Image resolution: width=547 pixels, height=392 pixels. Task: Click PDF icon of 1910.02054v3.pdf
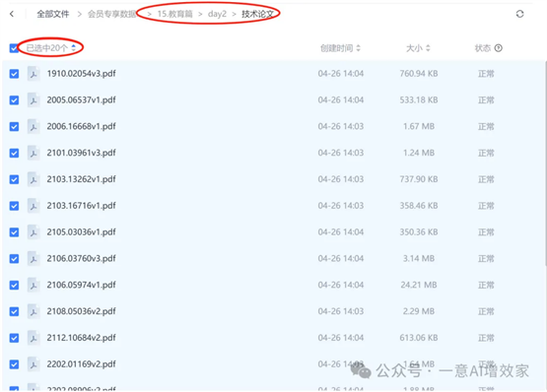[x=34, y=74]
